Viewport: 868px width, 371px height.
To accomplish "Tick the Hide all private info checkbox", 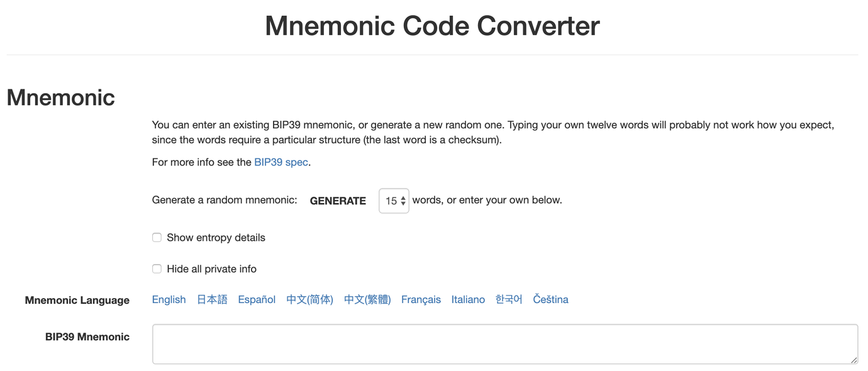I will tap(157, 269).
